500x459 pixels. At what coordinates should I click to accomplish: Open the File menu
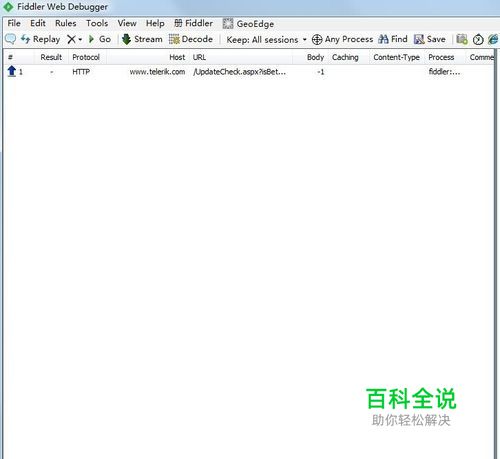pos(14,23)
